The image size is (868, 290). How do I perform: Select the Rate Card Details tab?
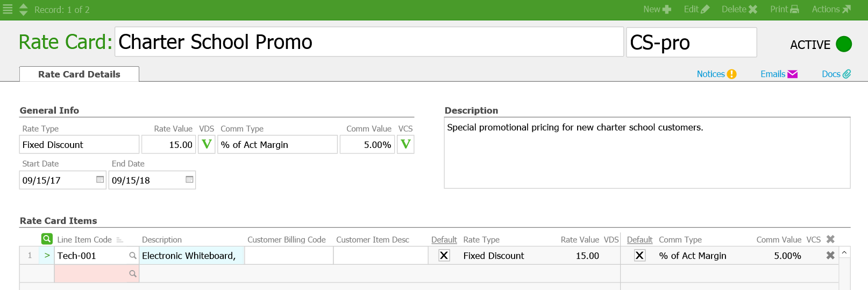tap(79, 74)
